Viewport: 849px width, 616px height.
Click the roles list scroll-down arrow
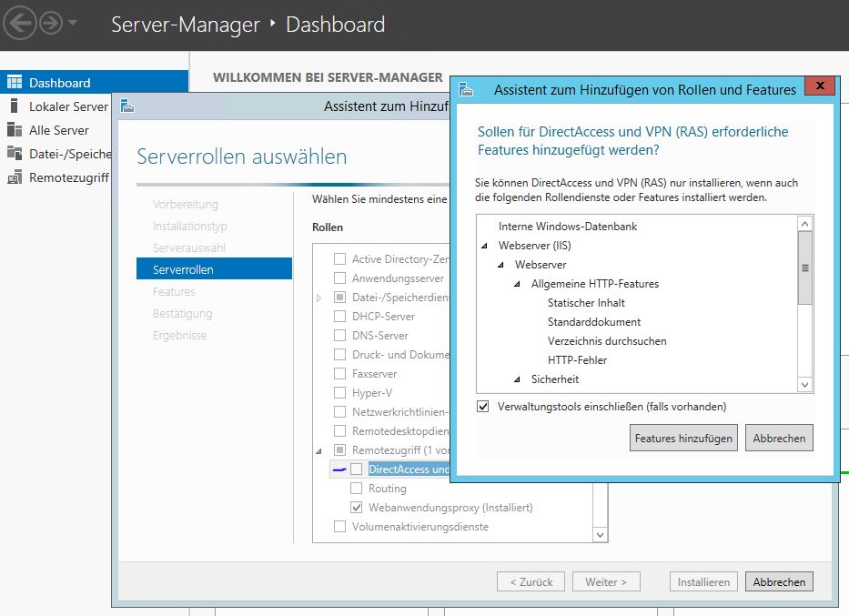tap(600, 535)
